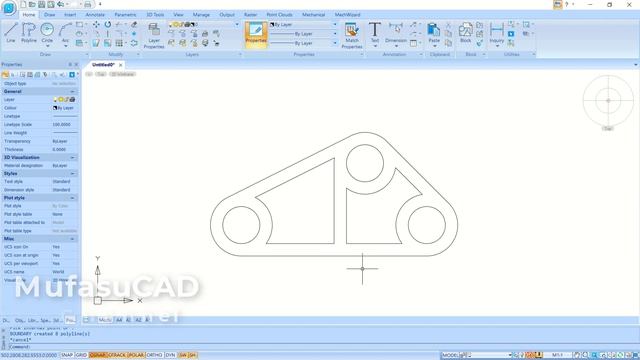This screenshot has height=360, width=640.
Task: Collapse the Styles properties section
Action: point(72,173)
